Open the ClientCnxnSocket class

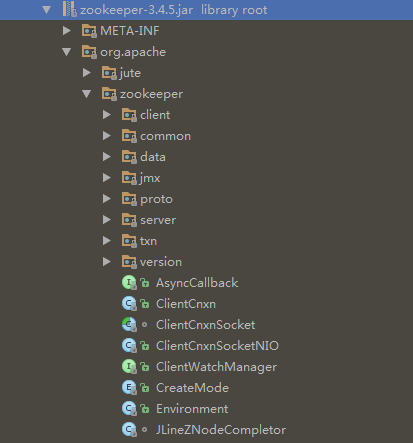pos(206,325)
